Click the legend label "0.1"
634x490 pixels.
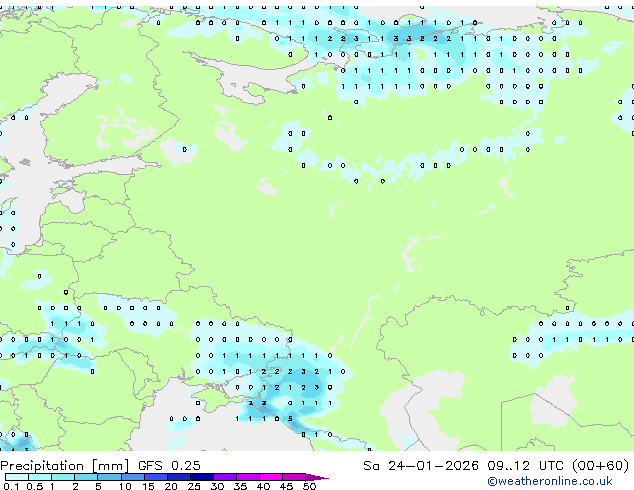pos(11,486)
